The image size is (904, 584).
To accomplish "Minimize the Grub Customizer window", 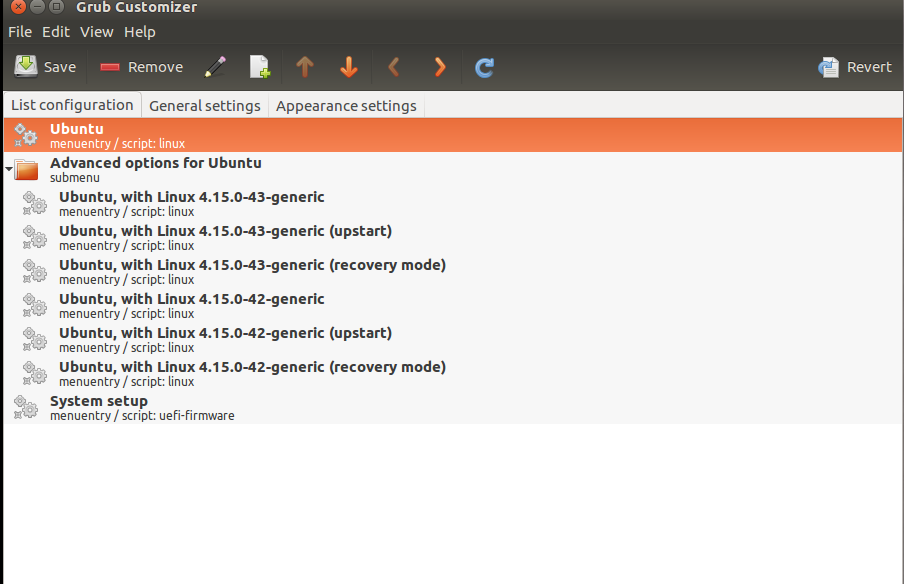I will tap(37, 6).
